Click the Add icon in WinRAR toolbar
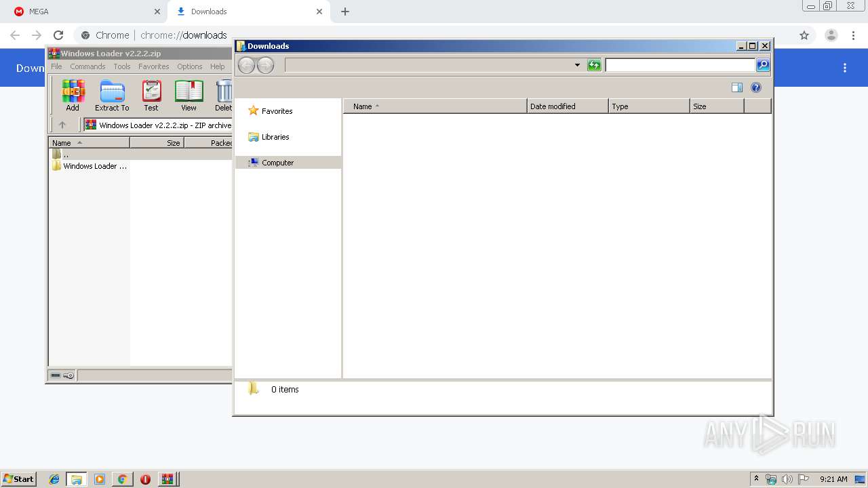This screenshot has width=868, height=488. (73, 96)
